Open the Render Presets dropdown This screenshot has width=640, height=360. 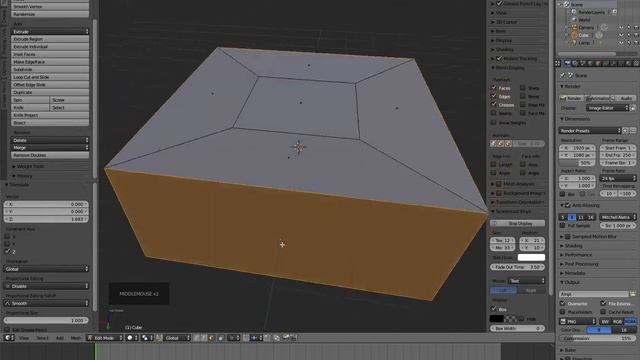[589, 131]
